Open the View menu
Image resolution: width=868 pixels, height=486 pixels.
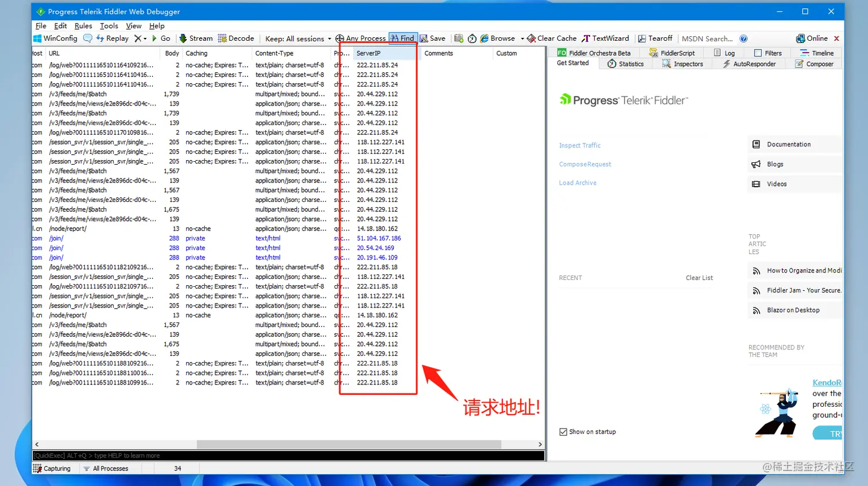coord(134,26)
